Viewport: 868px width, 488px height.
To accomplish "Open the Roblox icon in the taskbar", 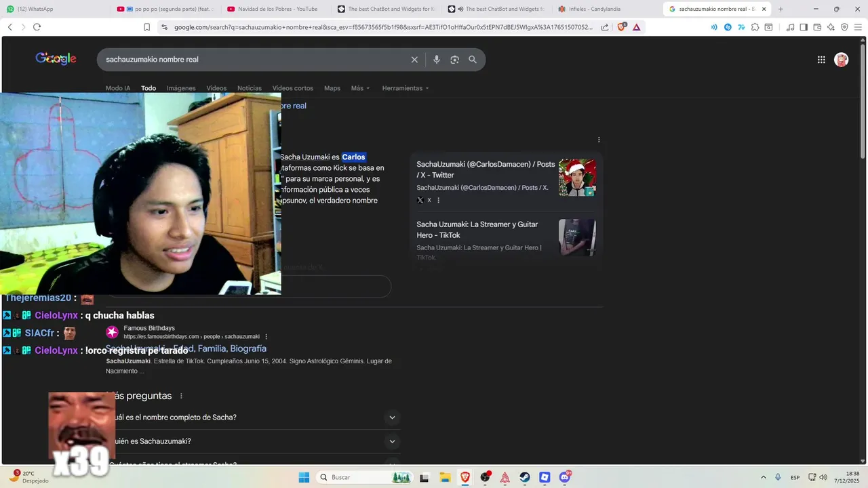I will 545,477.
